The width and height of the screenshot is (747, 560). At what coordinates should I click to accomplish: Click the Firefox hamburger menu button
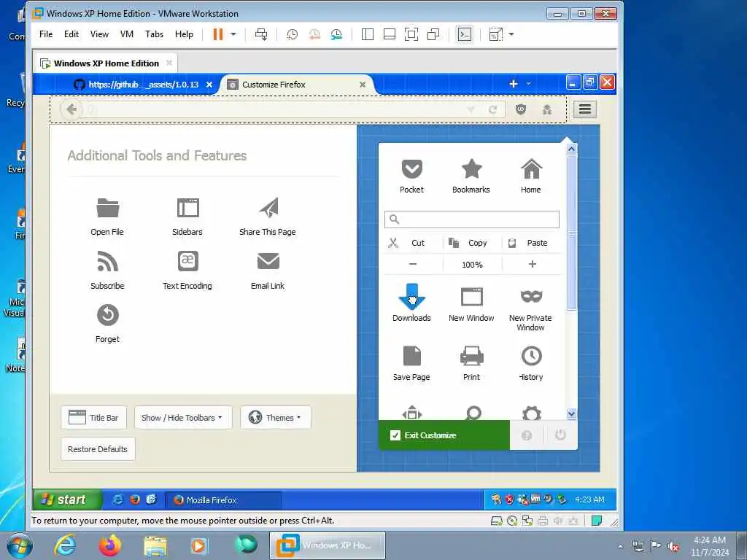coord(585,109)
